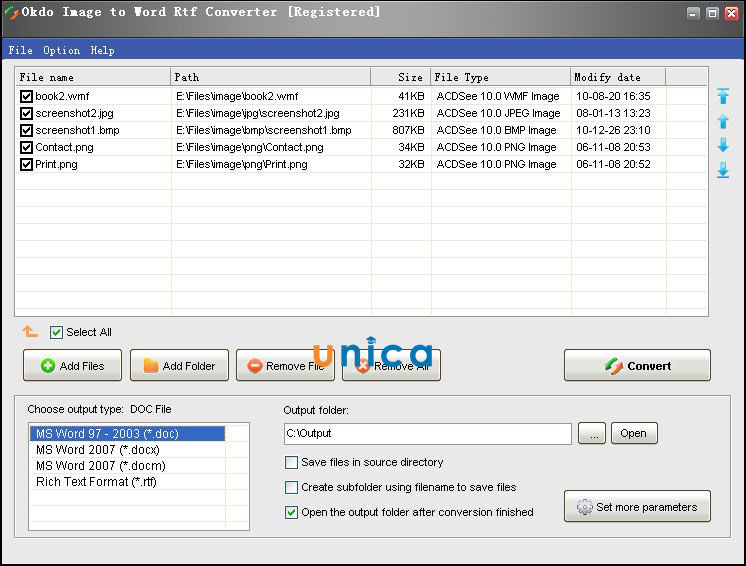Choose Rich Text Format (*.rtf) output type
This screenshot has width=746, height=566.
(96, 482)
